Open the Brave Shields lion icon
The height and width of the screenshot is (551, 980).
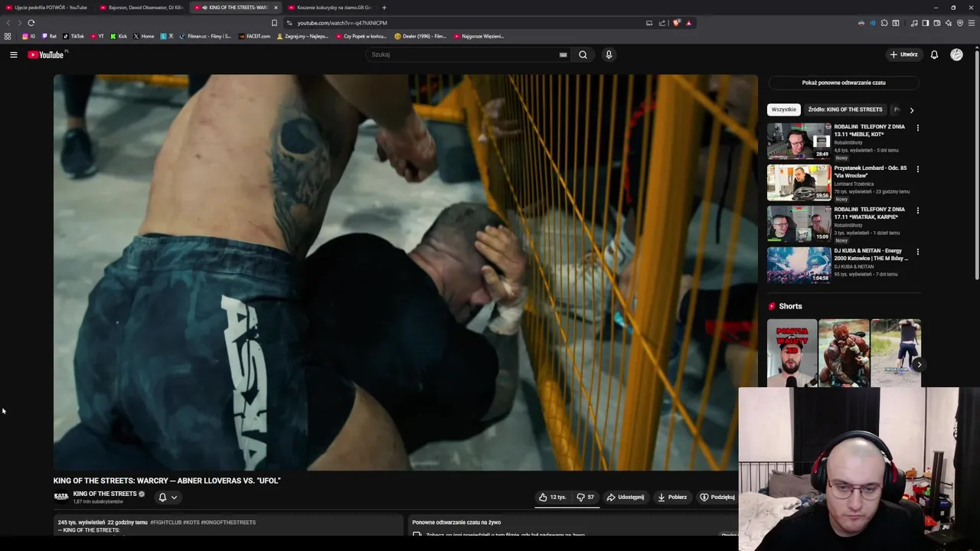pyautogui.click(x=676, y=23)
